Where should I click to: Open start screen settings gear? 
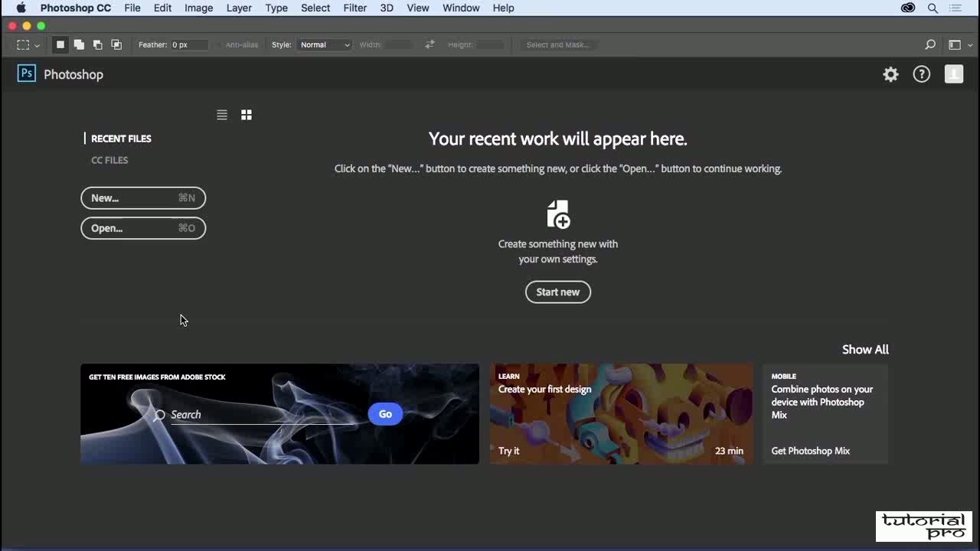tap(890, 74)
